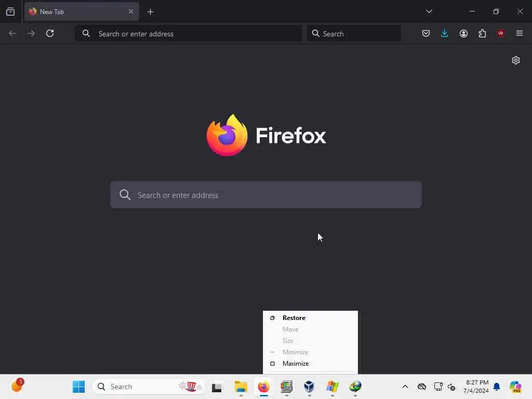Restore down the Firefox window
The height and width of the screenshot is (399, 532).
(496, 11)
